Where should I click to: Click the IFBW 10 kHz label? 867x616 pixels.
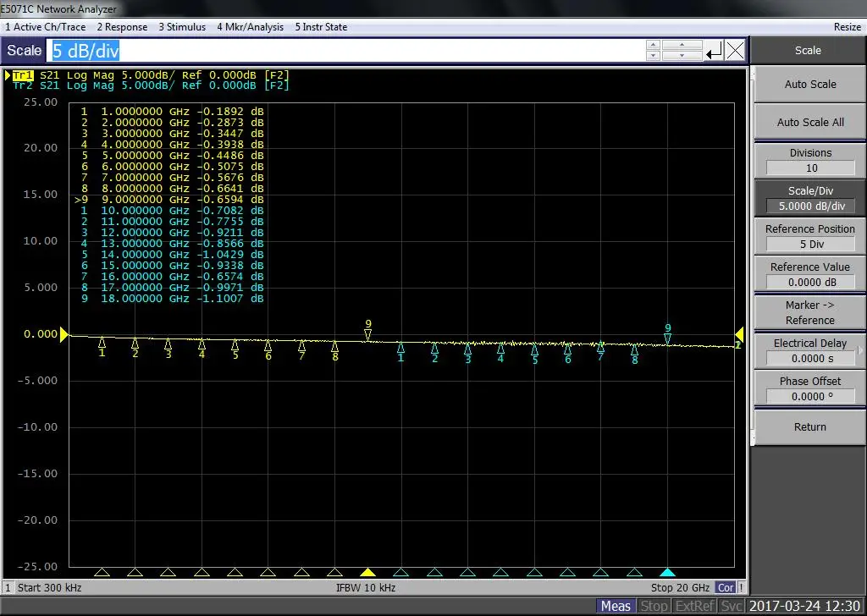[x=366, y=587]
